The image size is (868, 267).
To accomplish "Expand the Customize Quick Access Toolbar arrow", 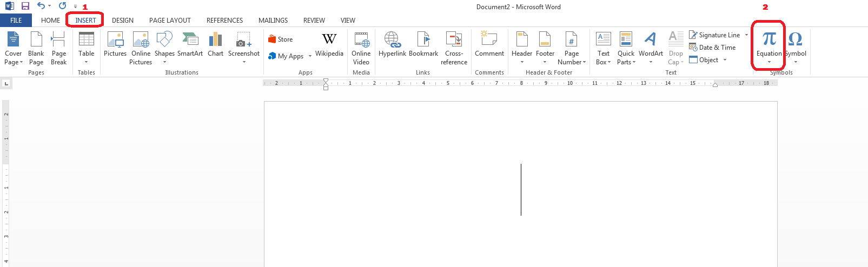I will pyautogui.click(x=75, y=6).
